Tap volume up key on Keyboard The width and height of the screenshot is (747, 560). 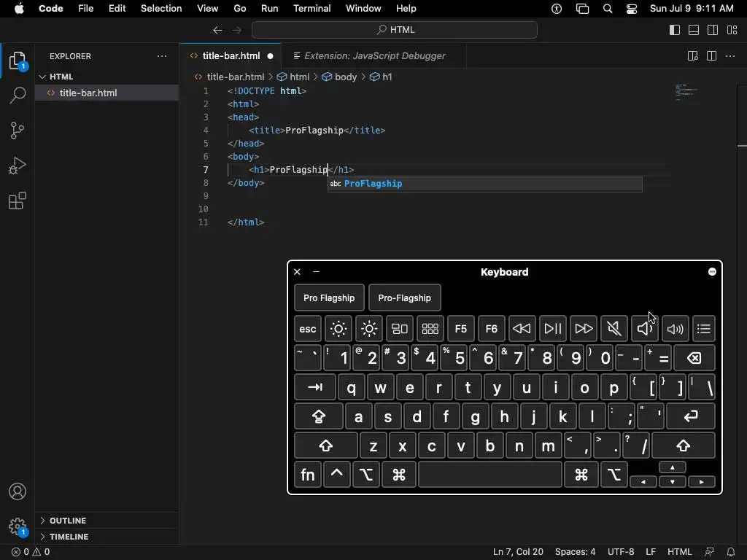[x=675, y=329]
